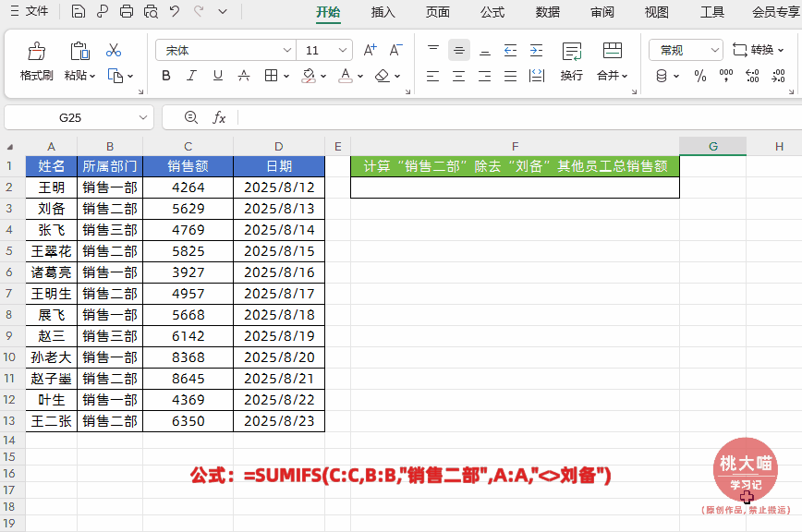802x532 pixels.
Task: Switch to the 插入 tab
Action: (x=383, y=12)
